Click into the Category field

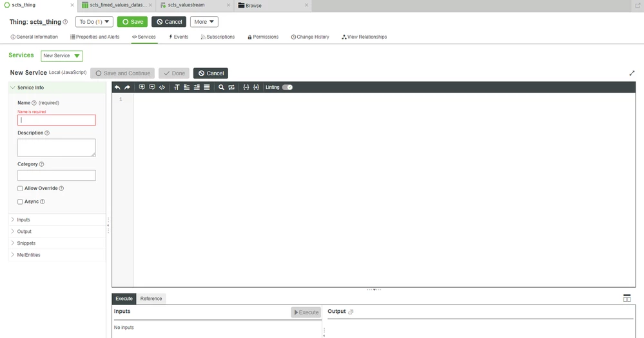57,176
